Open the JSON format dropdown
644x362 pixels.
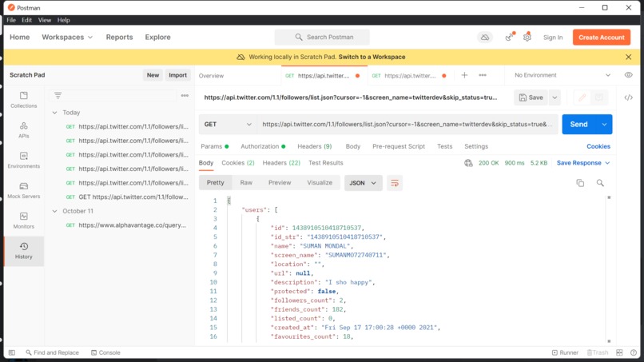(x=363, y=183)
